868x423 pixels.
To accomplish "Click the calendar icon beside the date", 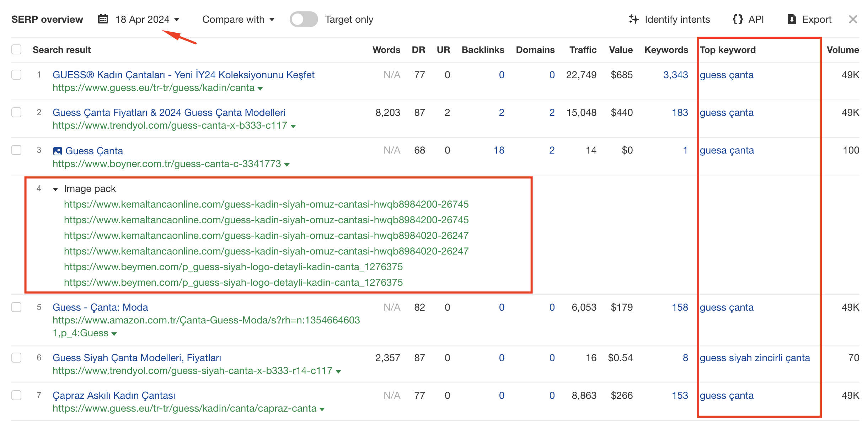I will point(103,19).
